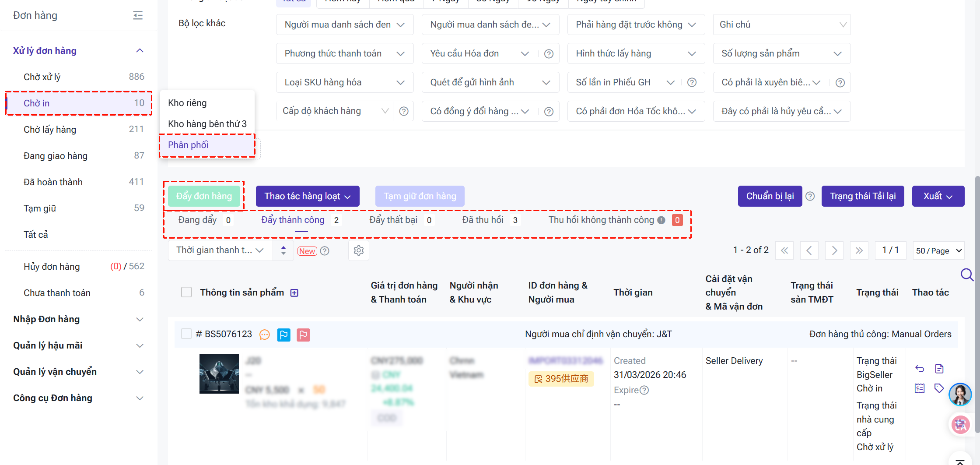This screenshot has width=980, height=465.
Task: Click the search magnifier icon
Action: [966, 275]
